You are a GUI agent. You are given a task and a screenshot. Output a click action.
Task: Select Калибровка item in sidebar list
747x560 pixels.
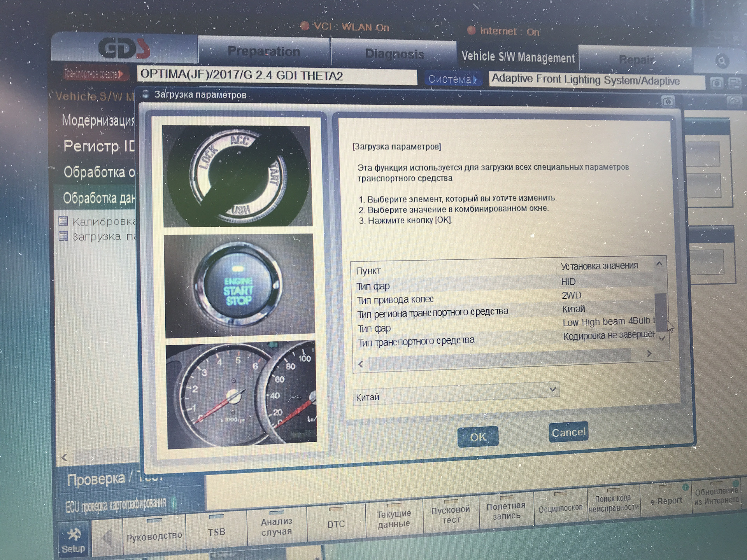103,221
